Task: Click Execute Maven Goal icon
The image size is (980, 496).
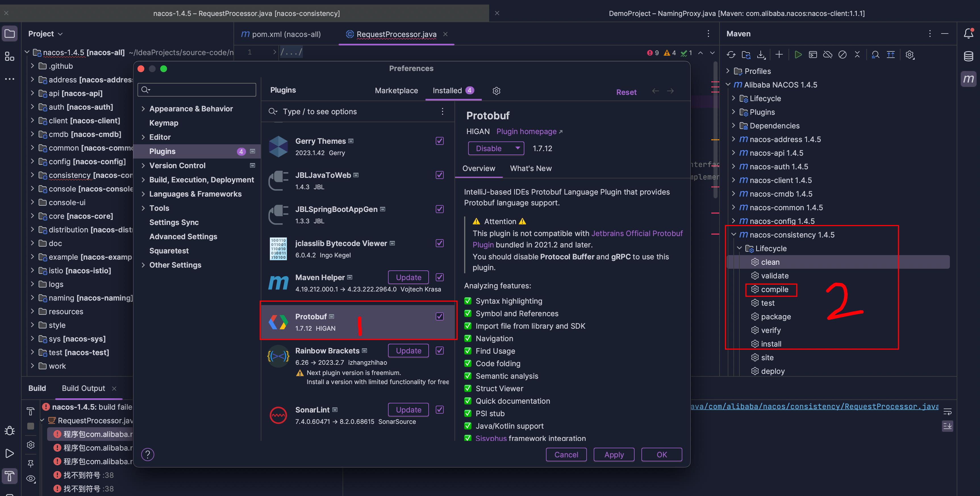Action: click(813, 55)
